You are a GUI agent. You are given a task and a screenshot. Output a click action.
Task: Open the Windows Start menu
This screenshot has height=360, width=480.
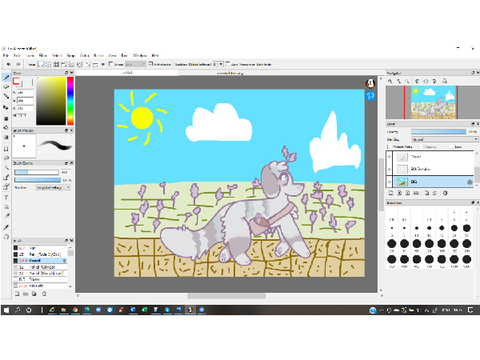[x=6, y=310]
